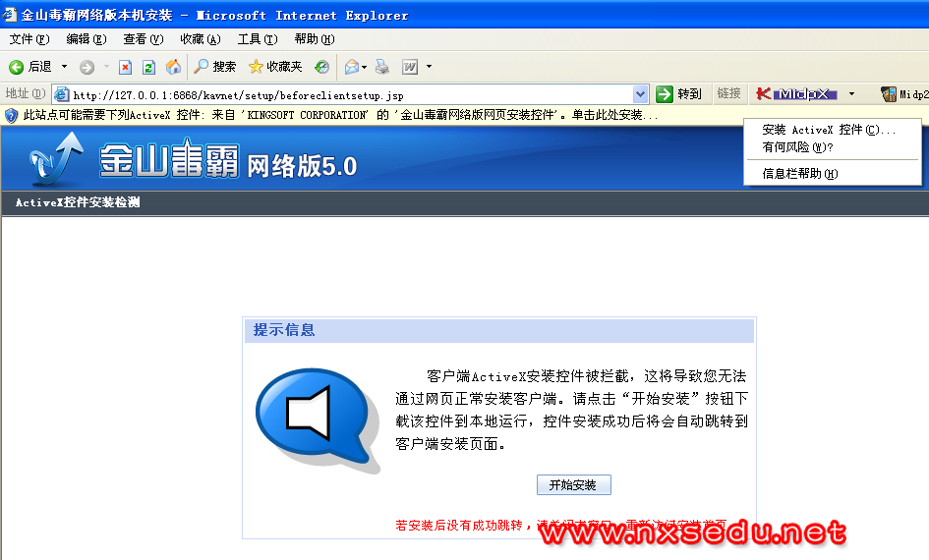
Task: Open the 查看(V) menu
Action: coord(144,39)
